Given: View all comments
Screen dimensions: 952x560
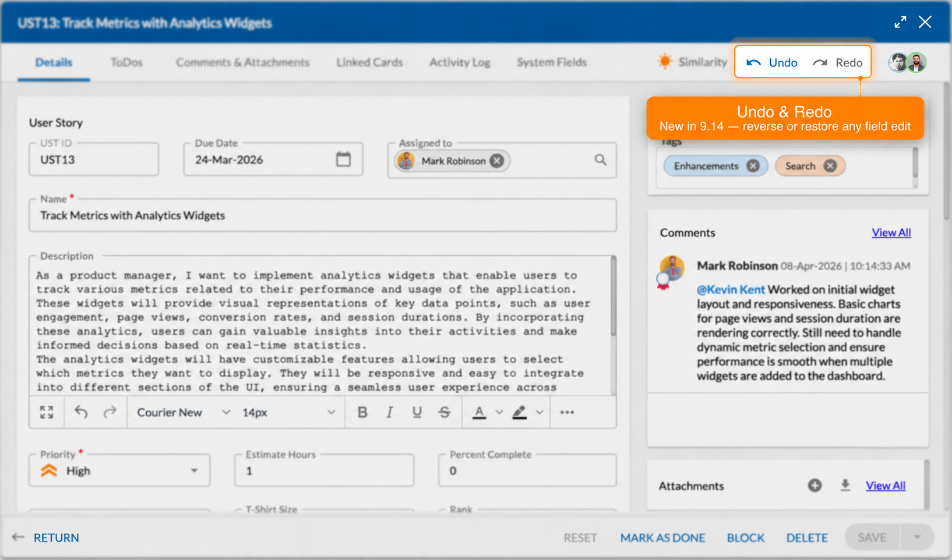Looking at the screenshot, I should point(891,232).
